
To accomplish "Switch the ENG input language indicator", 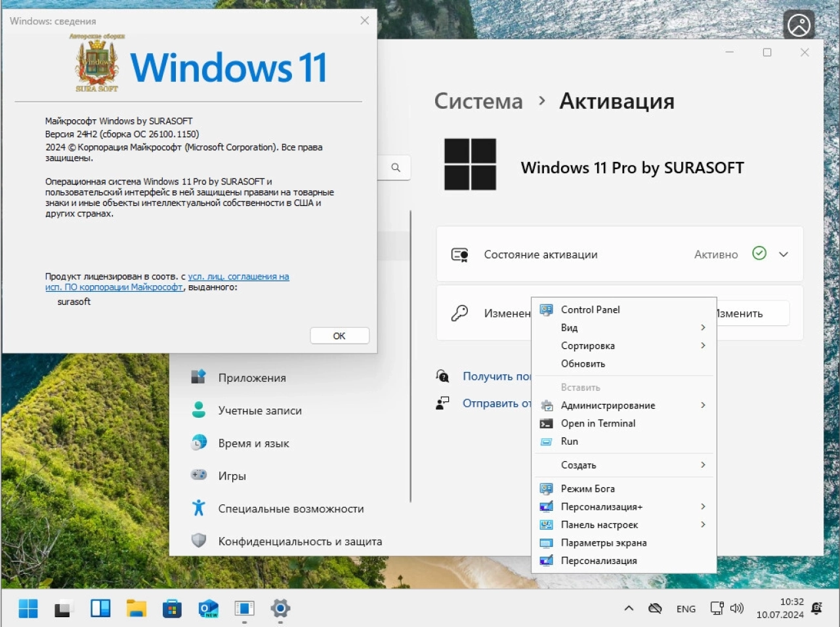I will [x=686, y=609].
